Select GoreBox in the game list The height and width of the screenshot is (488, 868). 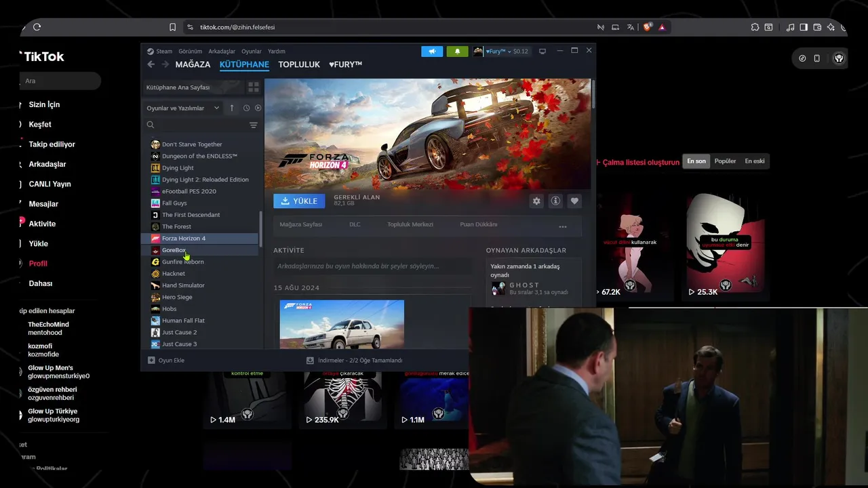tap(200, 250)
